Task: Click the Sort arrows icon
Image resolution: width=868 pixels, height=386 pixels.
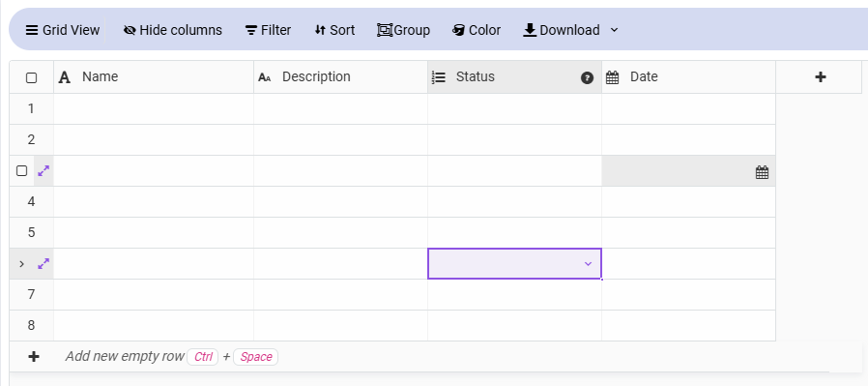Action: pyautogui.click(x=320, y=30)
